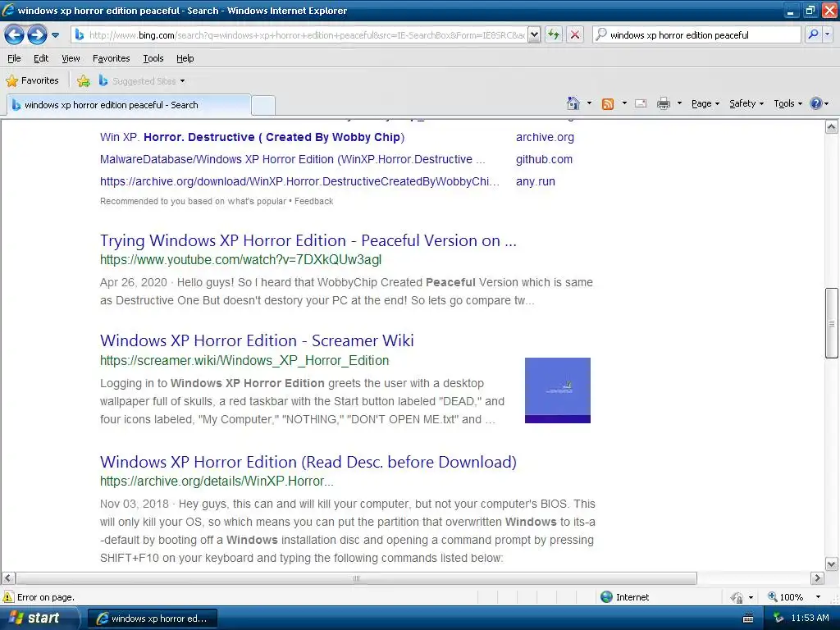Image resolution: width=840 pixels, height=630 pixels.
Task: Open the Edit menu
Action: (41, 58)
